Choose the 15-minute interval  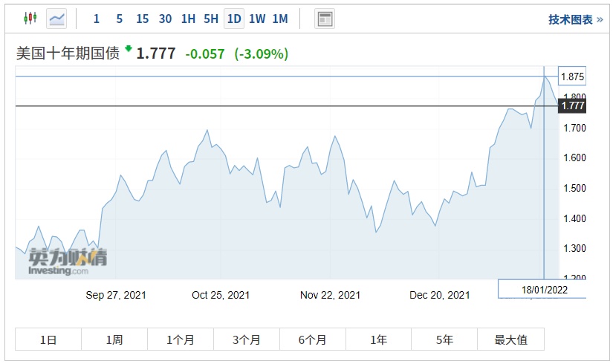(143, 19)
